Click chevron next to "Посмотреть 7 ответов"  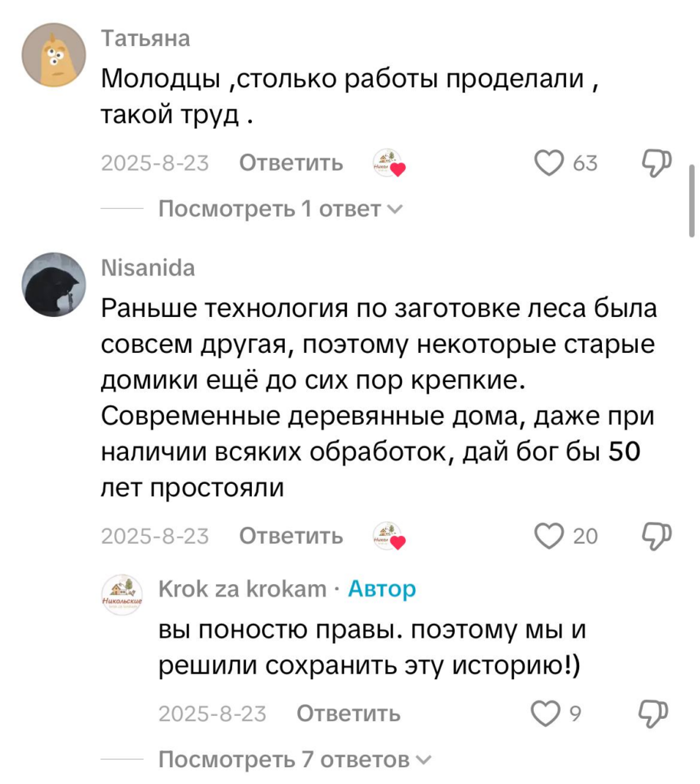(x=422, y=760)
